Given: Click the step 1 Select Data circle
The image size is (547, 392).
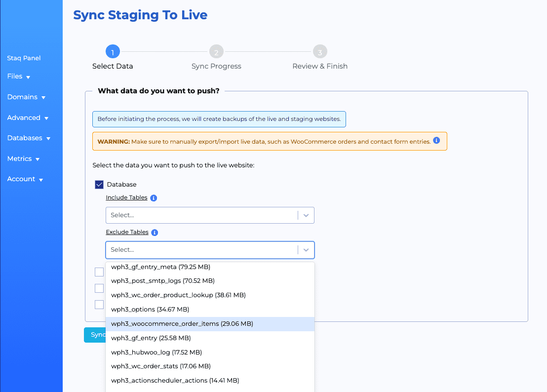Looking at the screenshot, I should tap(112, 51).
